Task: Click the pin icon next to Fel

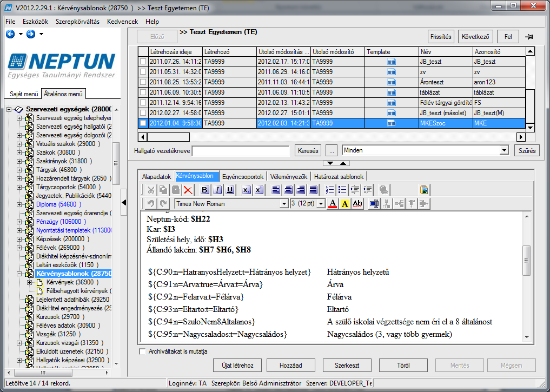Action: click(529, 37)
